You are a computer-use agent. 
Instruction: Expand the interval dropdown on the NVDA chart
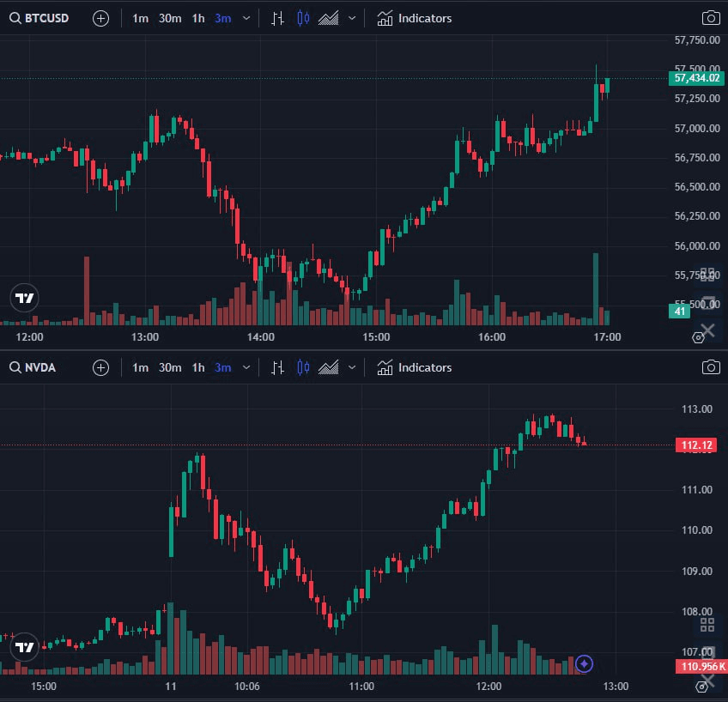point(246,368)
